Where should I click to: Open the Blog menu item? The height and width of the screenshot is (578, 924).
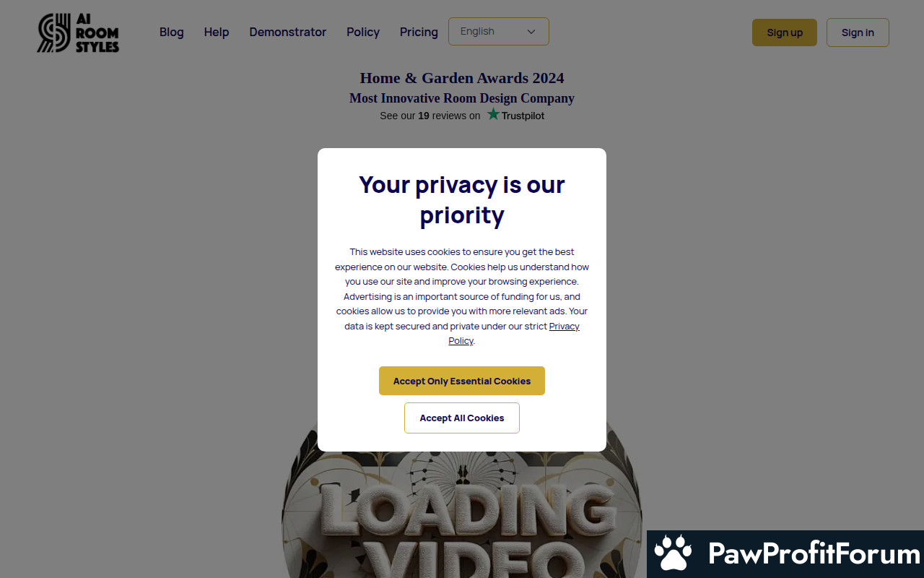(x=171, y=33)
